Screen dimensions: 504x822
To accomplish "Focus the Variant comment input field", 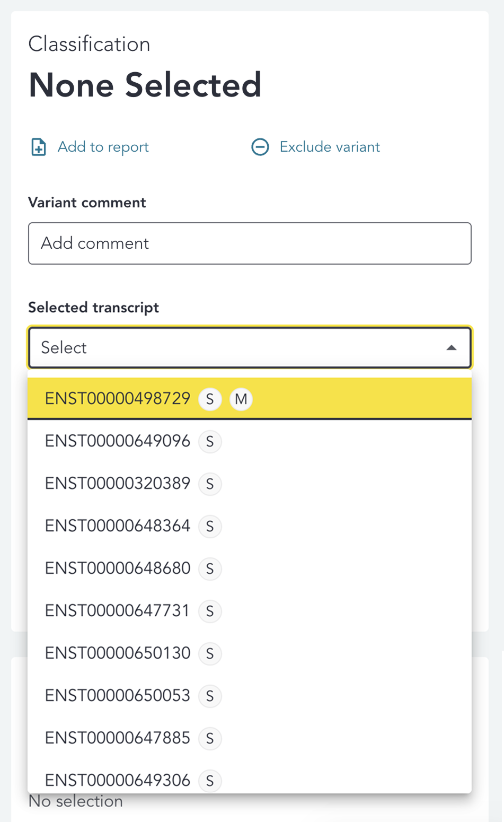I will [250, 243].
